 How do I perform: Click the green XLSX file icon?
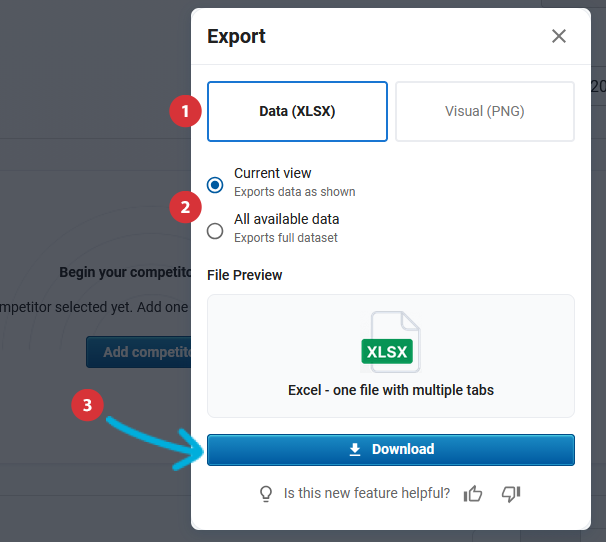tap(389, 343)
